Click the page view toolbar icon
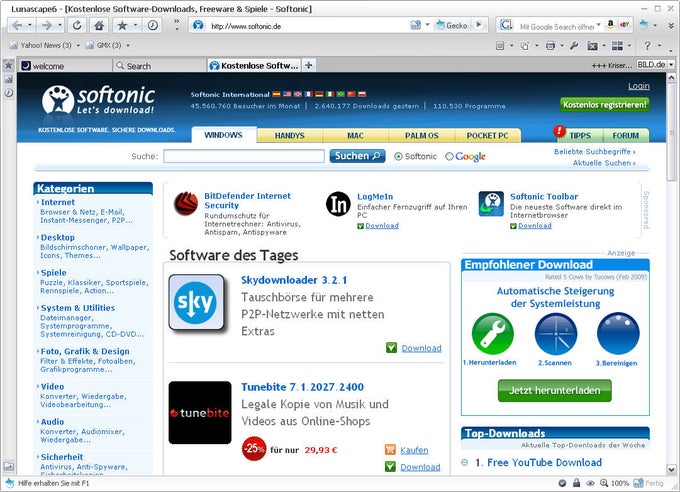The image size is (680, 492). (500, 46)
